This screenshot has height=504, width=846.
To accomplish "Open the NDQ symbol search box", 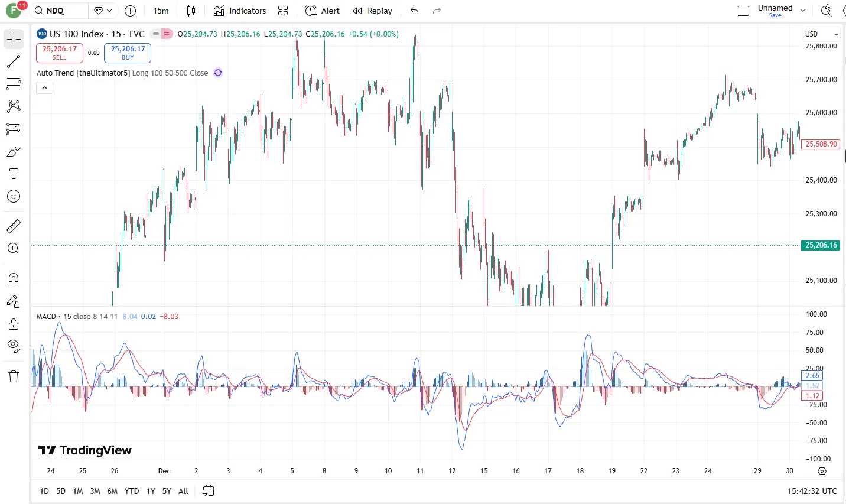I will (59, 11).
